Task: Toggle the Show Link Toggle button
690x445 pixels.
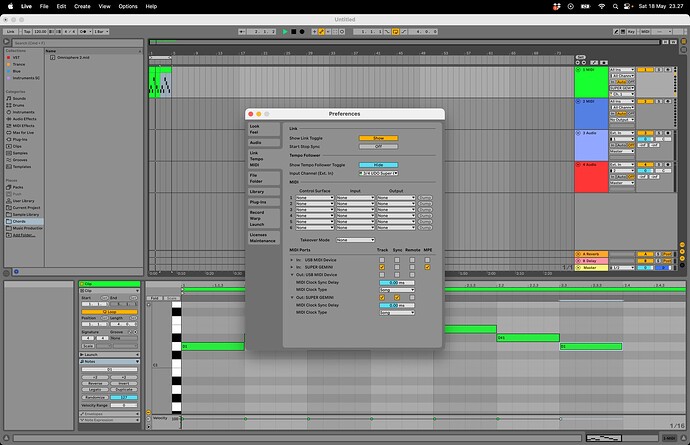Action: pos(378,138)
